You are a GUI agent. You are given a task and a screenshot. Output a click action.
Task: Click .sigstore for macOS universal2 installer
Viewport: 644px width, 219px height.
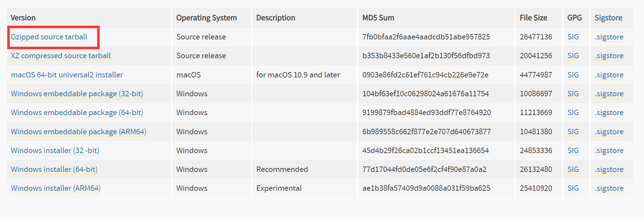(x=609, y=75)
